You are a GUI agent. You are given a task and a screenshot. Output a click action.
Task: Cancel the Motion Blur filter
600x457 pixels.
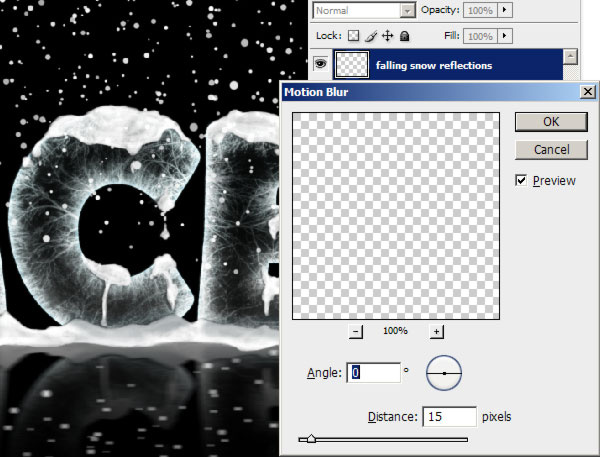point(551,149)
